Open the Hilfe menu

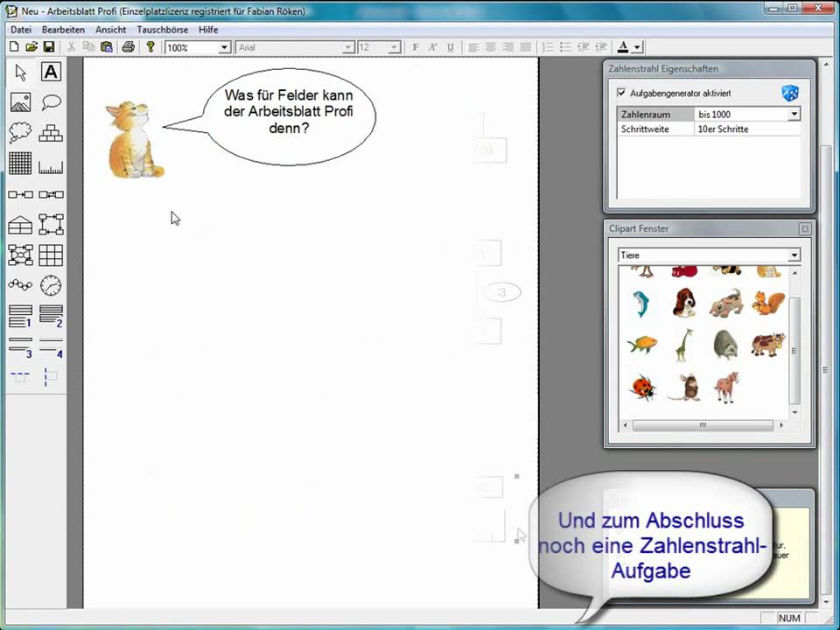click(208, 30)
